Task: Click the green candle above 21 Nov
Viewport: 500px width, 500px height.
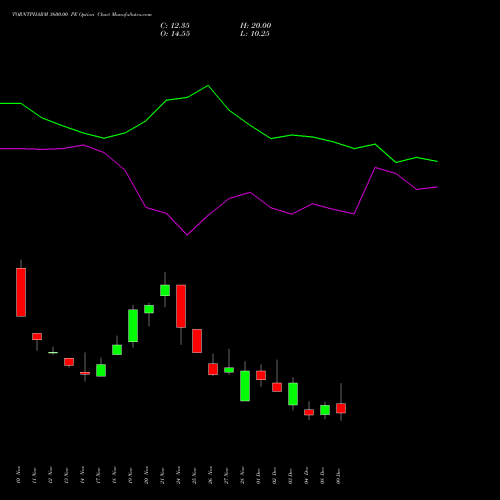Action: [x=165, y=290]
